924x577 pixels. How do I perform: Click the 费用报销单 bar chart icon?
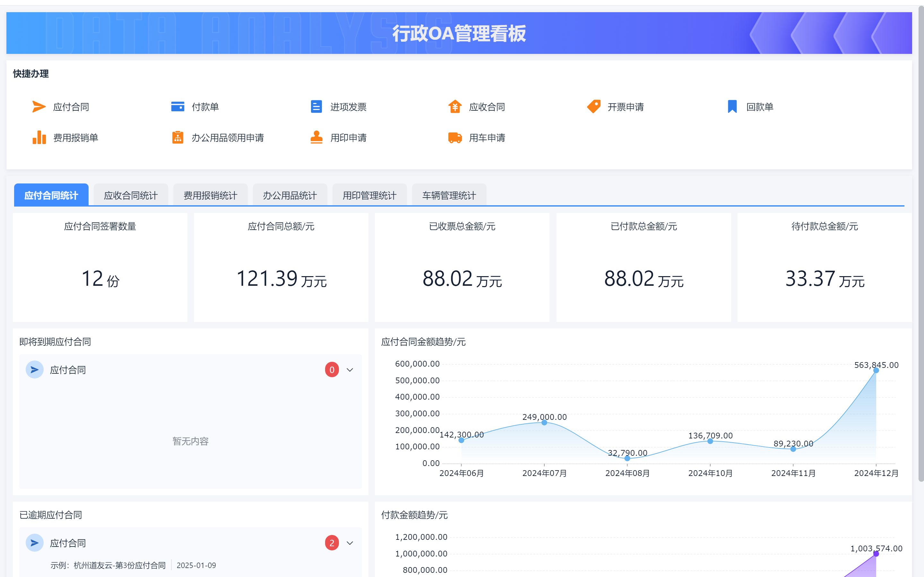[x=39, y=137]
